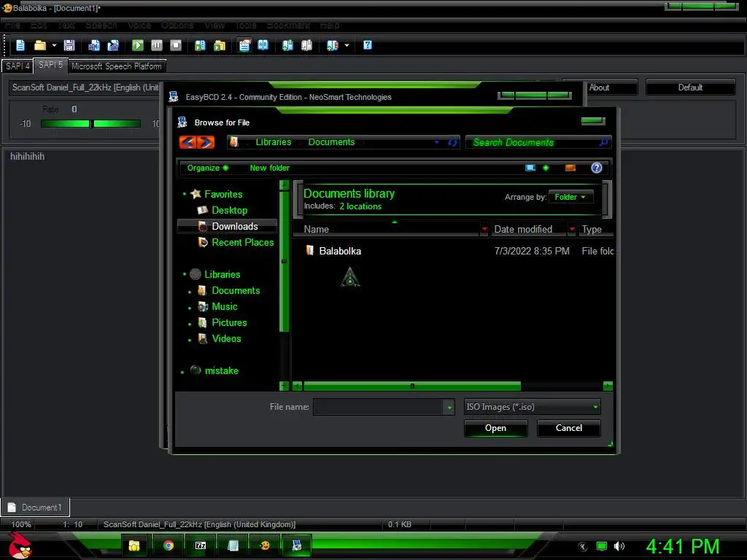Switch to the Microsoft Speech Platform tab

(x=117, y=66)
